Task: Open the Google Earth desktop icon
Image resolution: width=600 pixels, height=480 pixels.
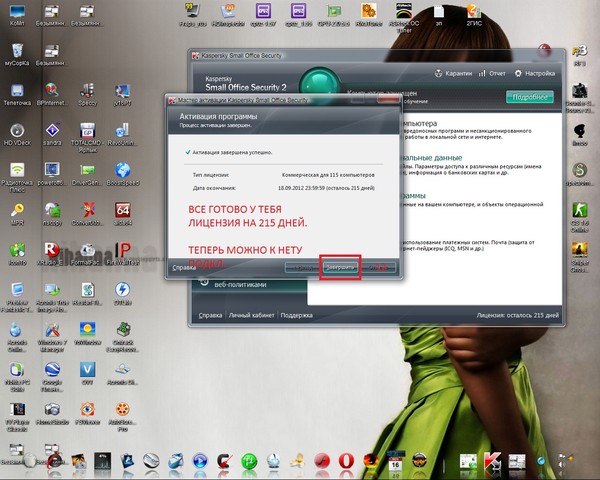Action: pyautogui.click(x=52, y=377)
